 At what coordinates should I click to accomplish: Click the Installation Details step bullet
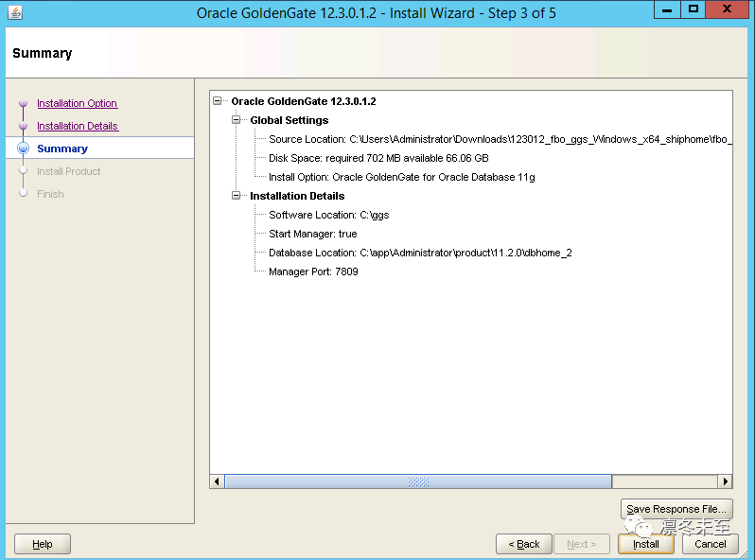coord(23,126)
